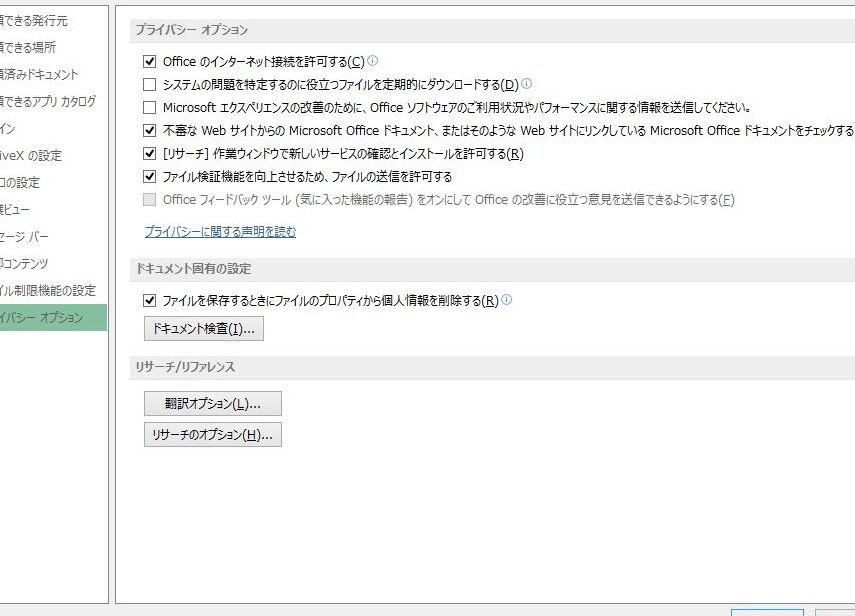Toggle ファイル検証機能 file sending checkbox
Image resolution: width=855 pixels, height=616 pixels.
tap(150, 177)
